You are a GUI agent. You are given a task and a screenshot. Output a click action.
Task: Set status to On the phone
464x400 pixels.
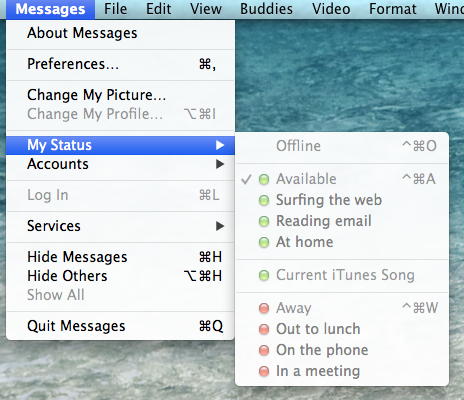click(x=342, y=350)
